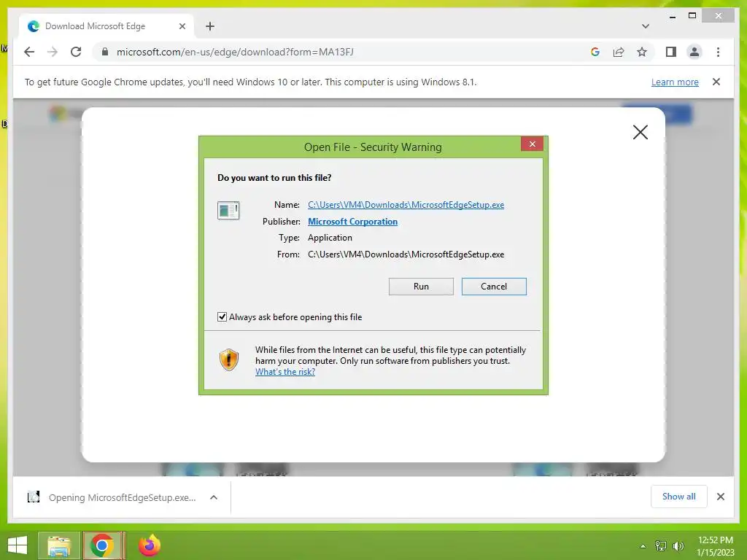Dismiss the Windows 8.1 update infobar
The height and width of the screenshot is (560, 747).
point(716,82)
